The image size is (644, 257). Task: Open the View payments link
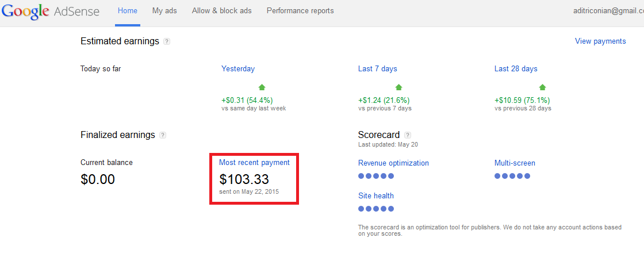coord(600,41)
